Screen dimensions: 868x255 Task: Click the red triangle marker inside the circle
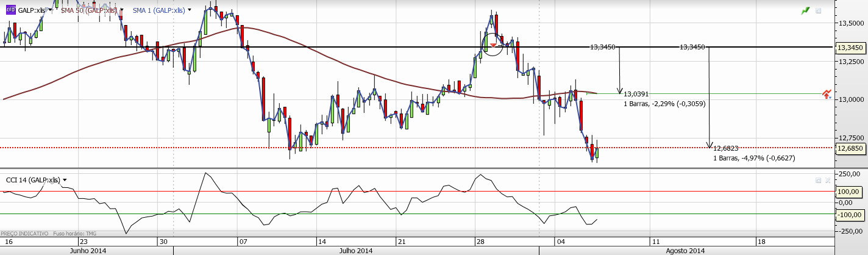point(493,45)
